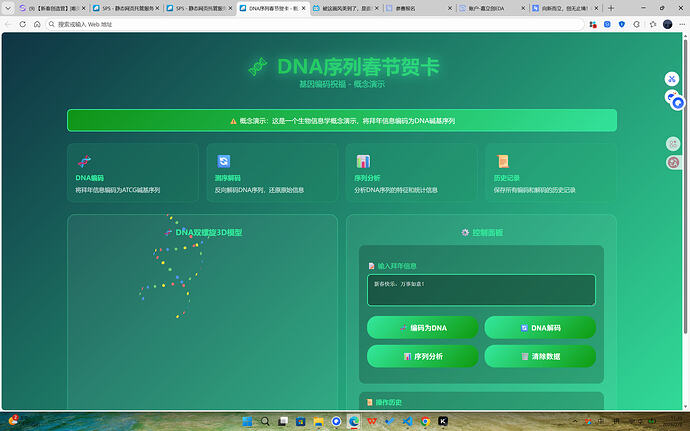The height and width of the screenshot is (431, 690).
Task: Open Google Chrome from taskbar
Action: [x=425, y=421]
